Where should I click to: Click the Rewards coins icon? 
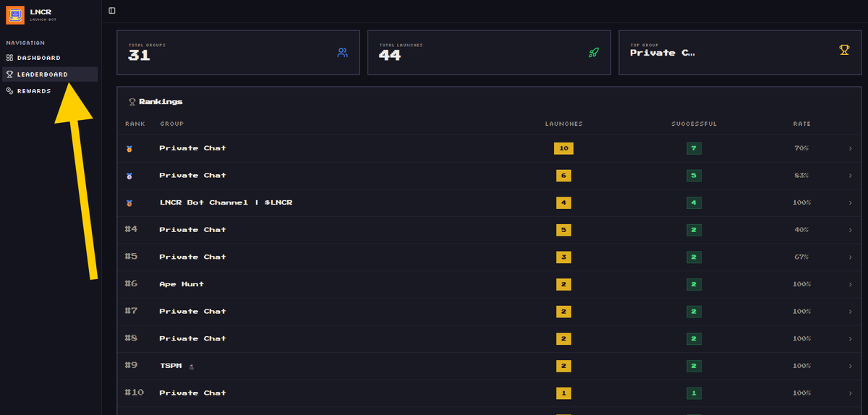[10, 91]
